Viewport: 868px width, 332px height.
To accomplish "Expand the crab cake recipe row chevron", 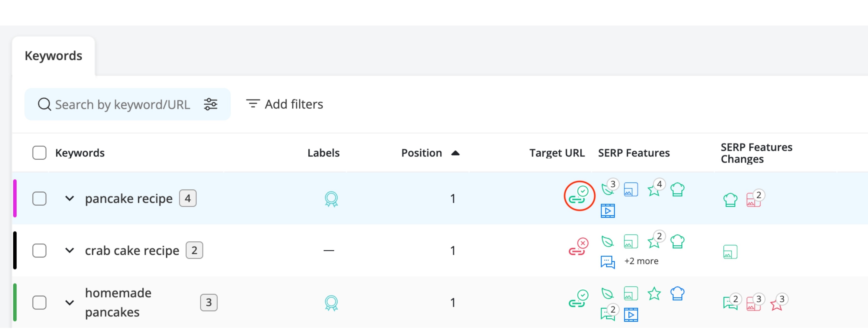I will [69, 251].
